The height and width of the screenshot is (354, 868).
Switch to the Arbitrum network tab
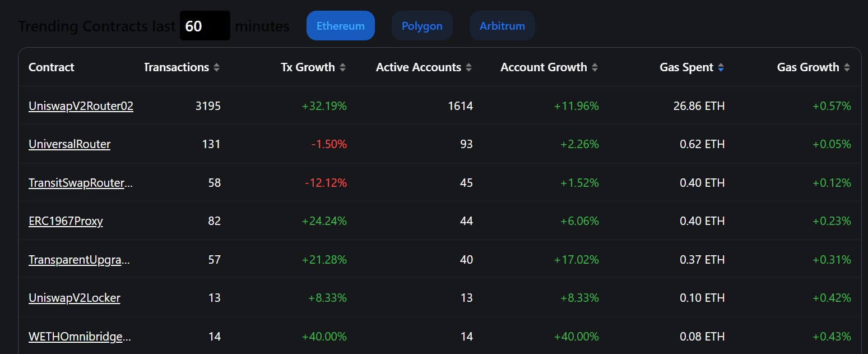(502, 26)
